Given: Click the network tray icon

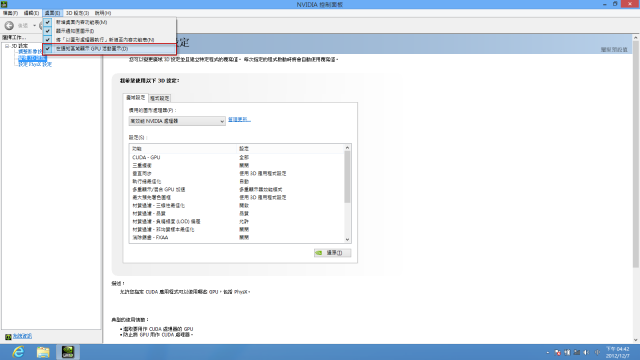Looking at the screenshot, I should coord(577,352).
